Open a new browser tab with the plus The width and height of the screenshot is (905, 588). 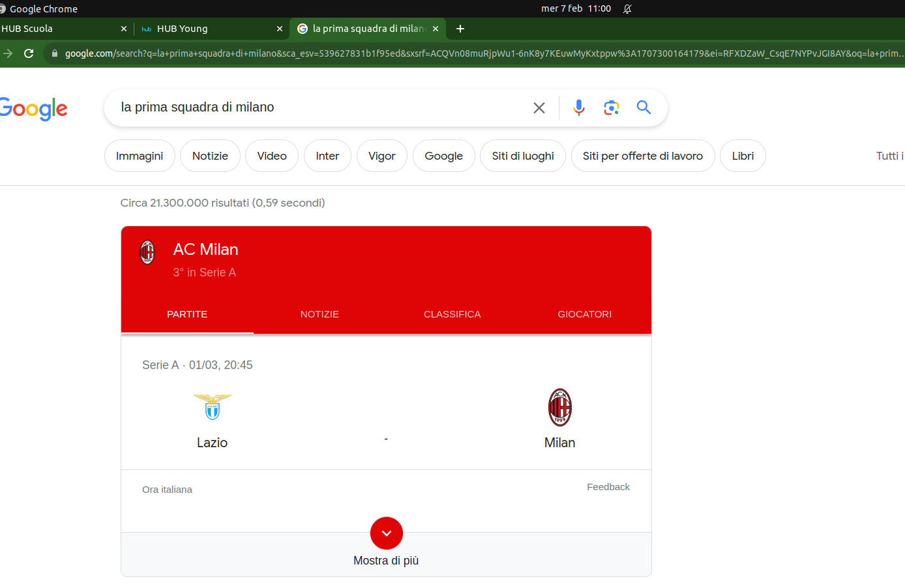(460, 29)
